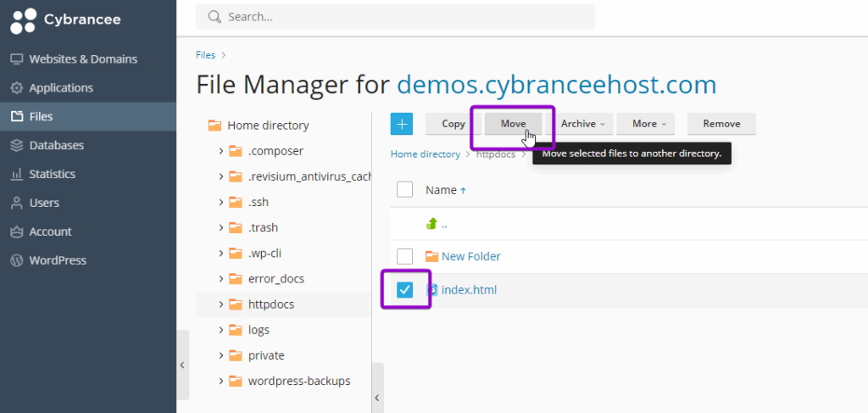Click the logs folder icon
This screenshot has height=413, width=868.
point(236,330)
